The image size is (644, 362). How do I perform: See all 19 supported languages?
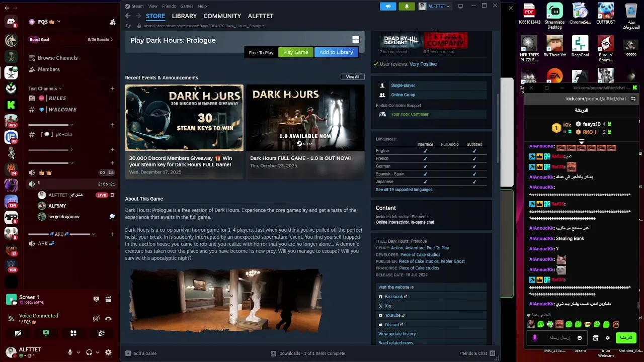point(404,190)
